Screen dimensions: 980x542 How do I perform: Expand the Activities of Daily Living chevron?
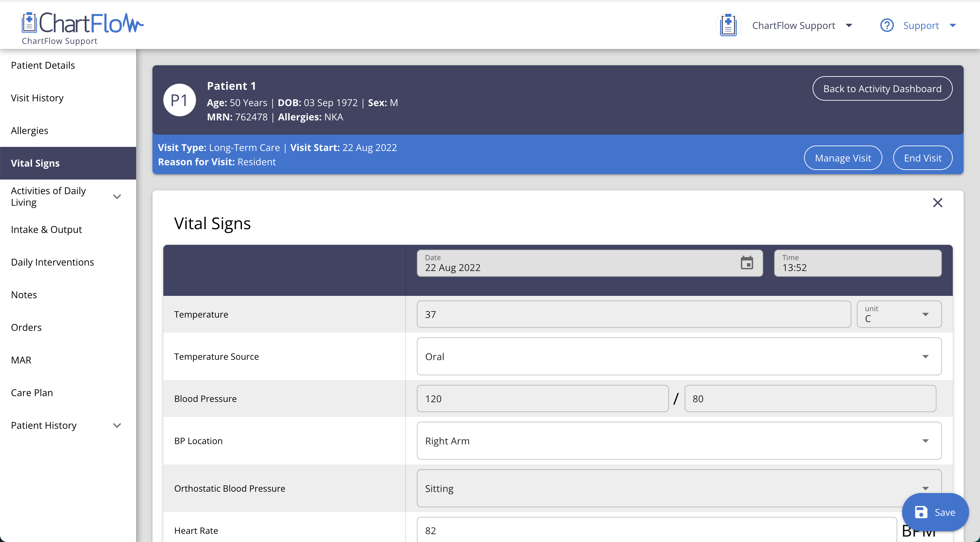[x=117, y=197]
